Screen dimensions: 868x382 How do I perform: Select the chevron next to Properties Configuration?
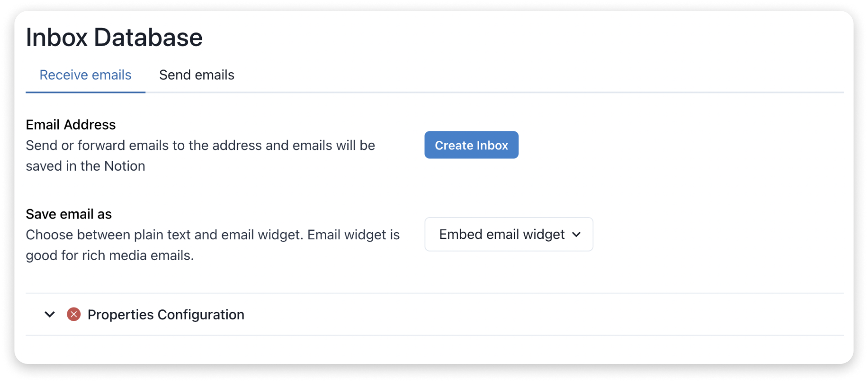point(50,314)
